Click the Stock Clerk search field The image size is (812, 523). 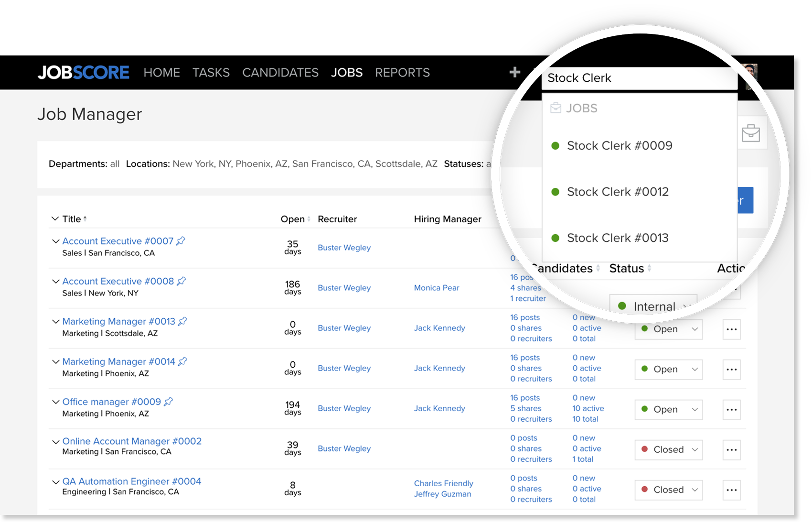tap(639, 78)
